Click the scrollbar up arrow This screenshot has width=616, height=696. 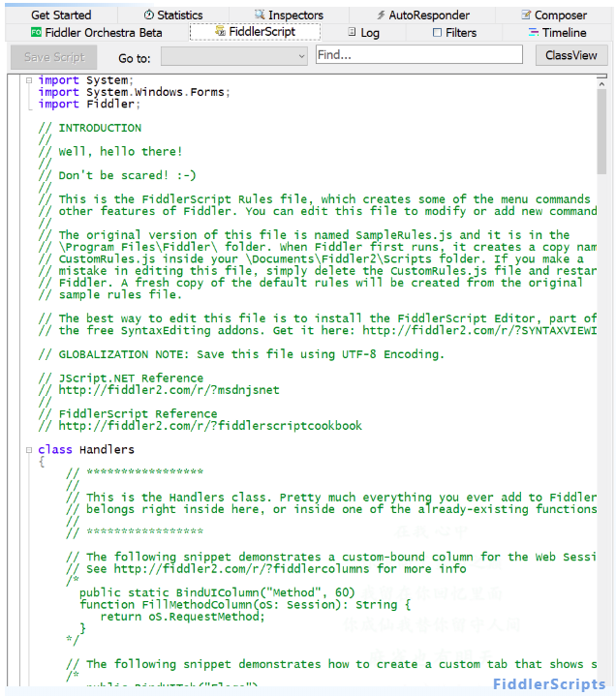coord(601,84)
